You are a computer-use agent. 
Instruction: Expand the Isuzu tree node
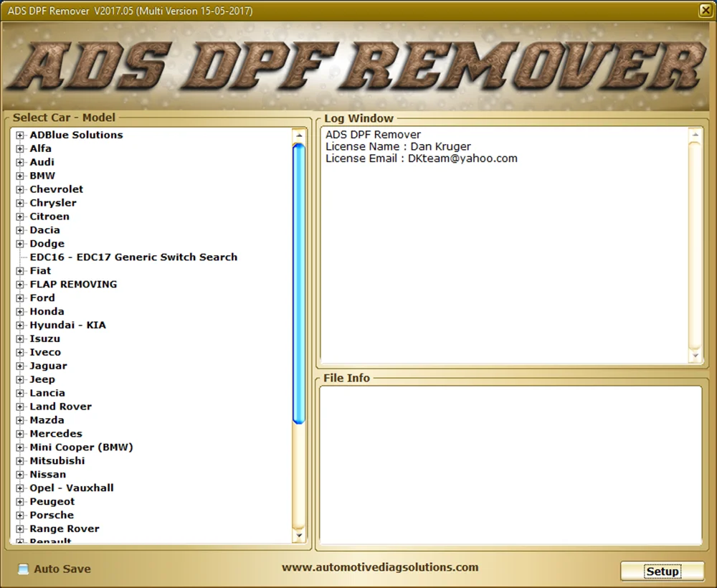pos(19,338)
